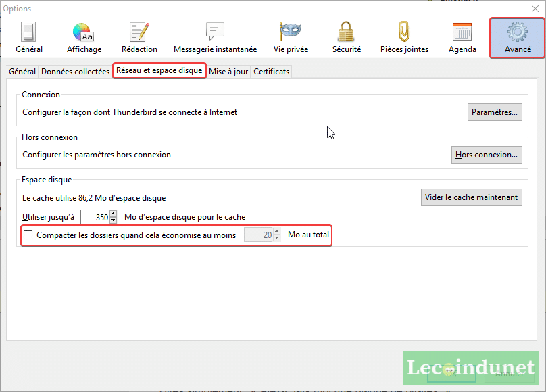
Task: Open the Certificats tab
Action: [271, 72]
